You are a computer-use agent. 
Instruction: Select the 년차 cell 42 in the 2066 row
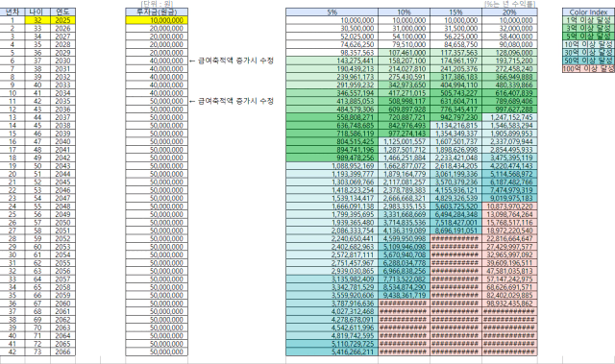[x=12, y=352]
